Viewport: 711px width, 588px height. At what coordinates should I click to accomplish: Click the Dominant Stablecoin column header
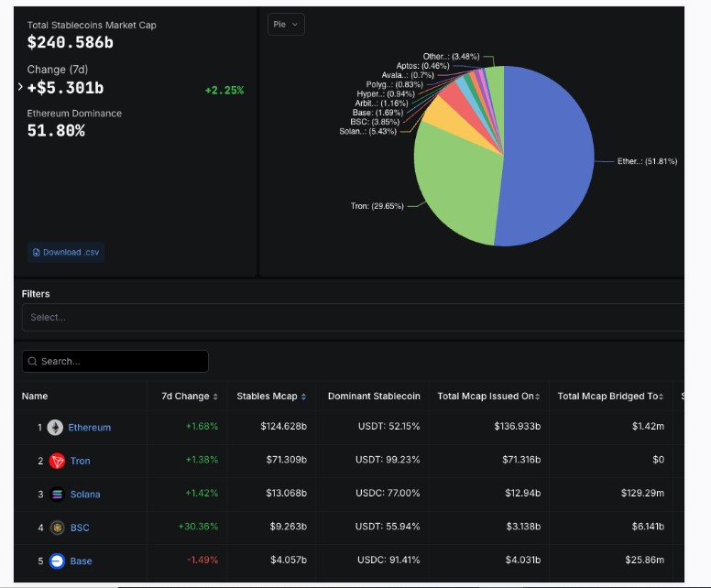[374, 397]
